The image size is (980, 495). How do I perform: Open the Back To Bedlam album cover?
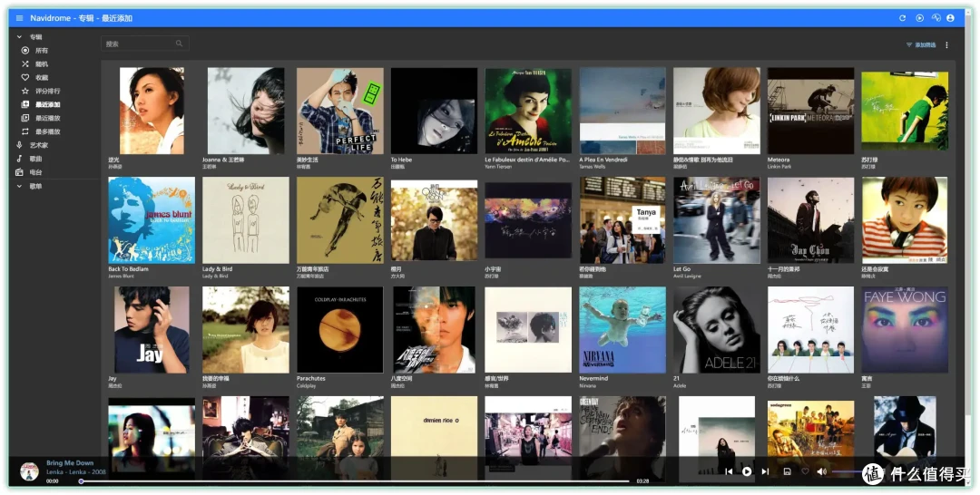(x=152, y=220)
